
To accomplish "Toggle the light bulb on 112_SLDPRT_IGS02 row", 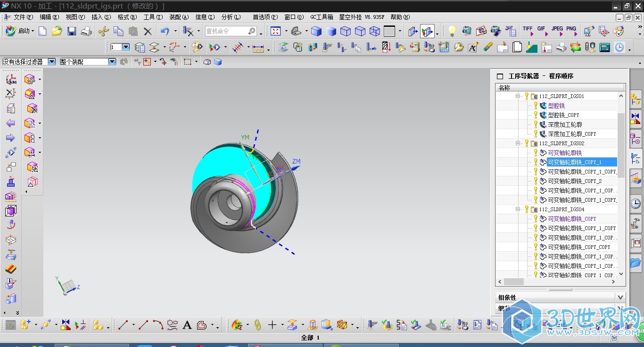I will pos(527,143).
